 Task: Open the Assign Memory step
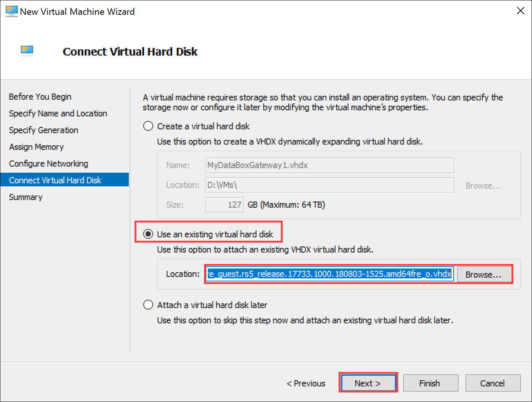36,147
